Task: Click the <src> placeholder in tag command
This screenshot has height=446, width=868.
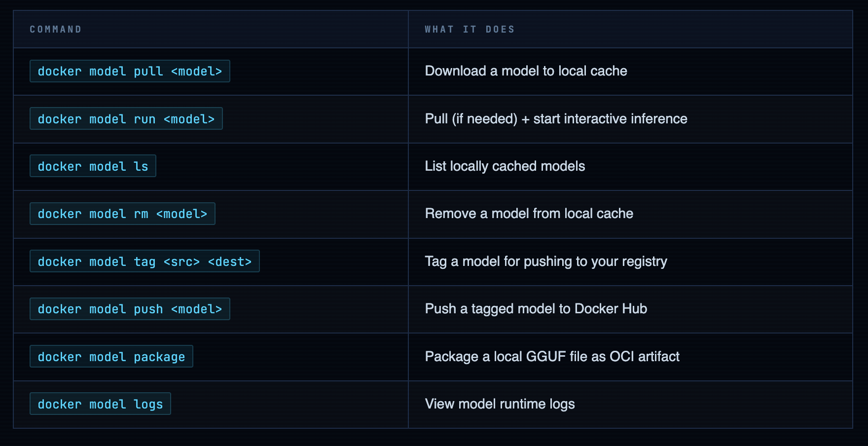Action: [x=181, y=262]
